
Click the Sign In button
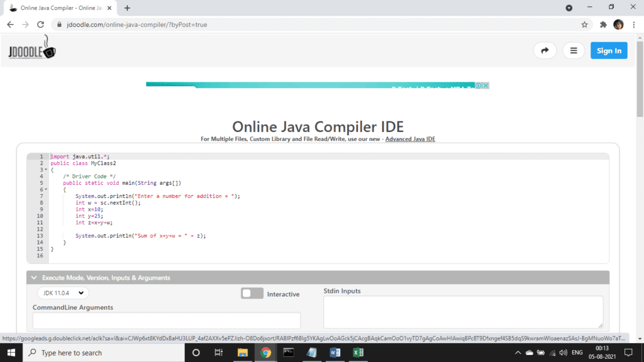tap(609, 50)
